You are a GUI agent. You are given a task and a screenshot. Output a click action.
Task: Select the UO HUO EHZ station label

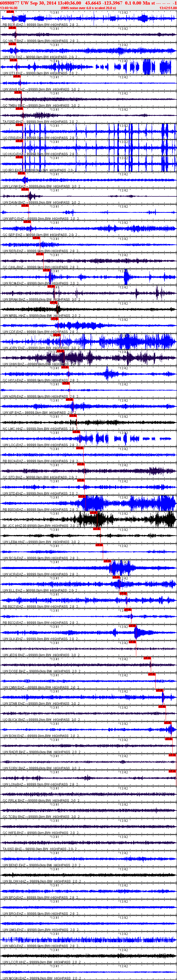[40, 154]
